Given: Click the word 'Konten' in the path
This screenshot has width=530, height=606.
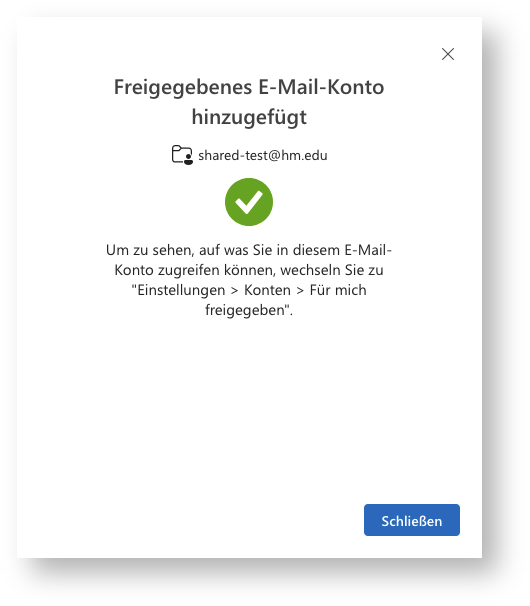Looking at the screenshot, I should [x=267, y=290].
